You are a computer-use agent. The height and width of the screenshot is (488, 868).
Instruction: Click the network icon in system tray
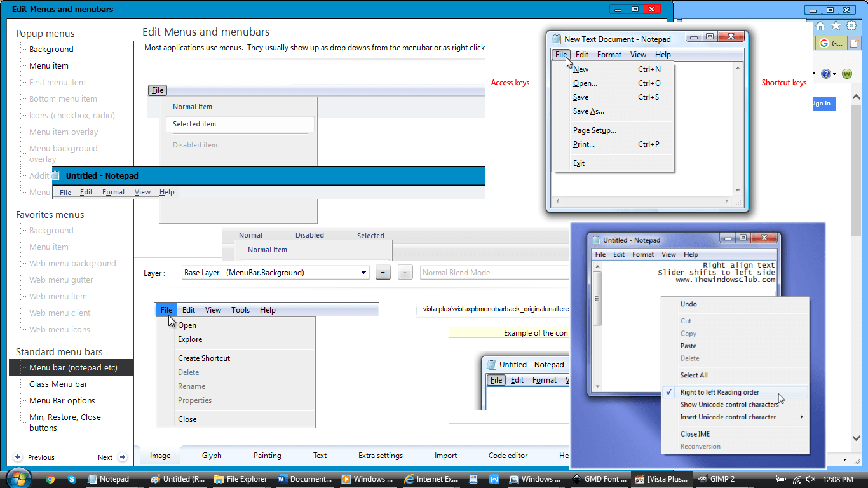(x=798, y=479)
